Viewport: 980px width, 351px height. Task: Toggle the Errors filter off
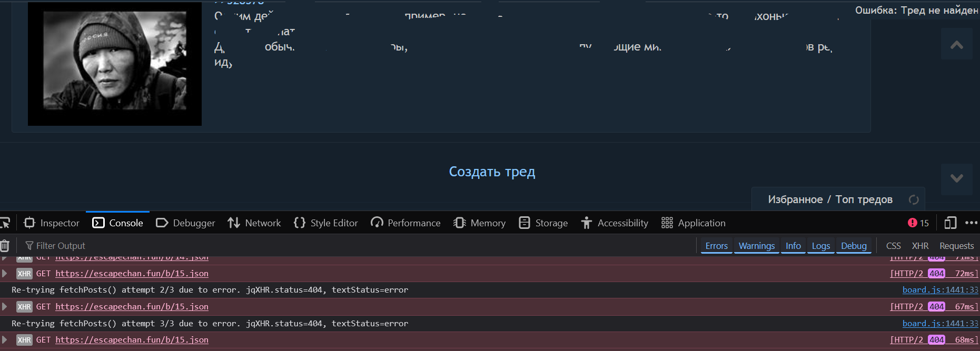pyautogui.click(x=716, y=246)
